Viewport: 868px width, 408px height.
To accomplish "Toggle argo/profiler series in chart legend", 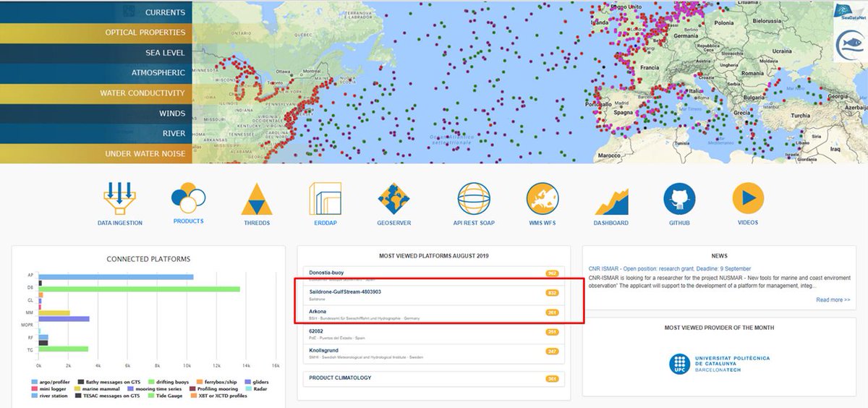I will click(51, 382).
